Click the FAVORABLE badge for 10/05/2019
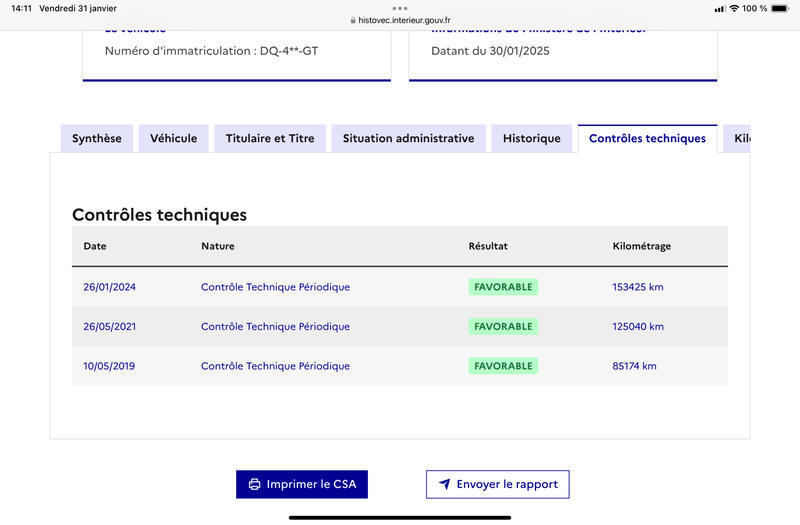Viewport: 800px width, 525px height. point(503,366)
